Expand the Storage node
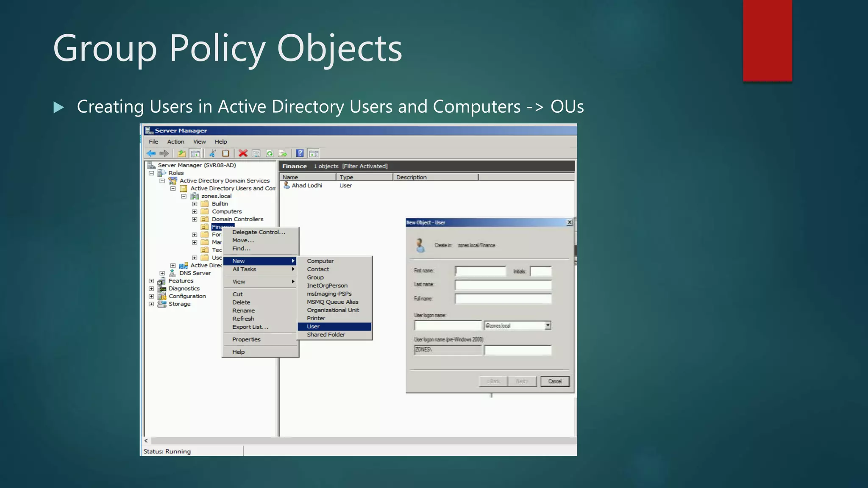The image size is (868, 488). [151, 304]
